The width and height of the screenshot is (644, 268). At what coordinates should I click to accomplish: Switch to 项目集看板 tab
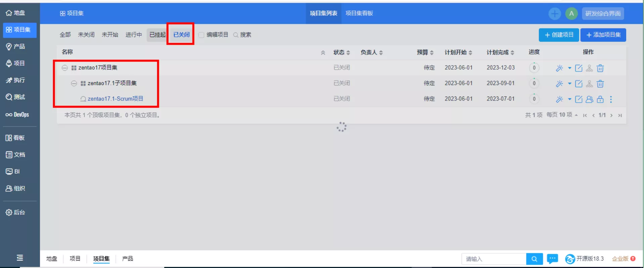coord(359,13)
